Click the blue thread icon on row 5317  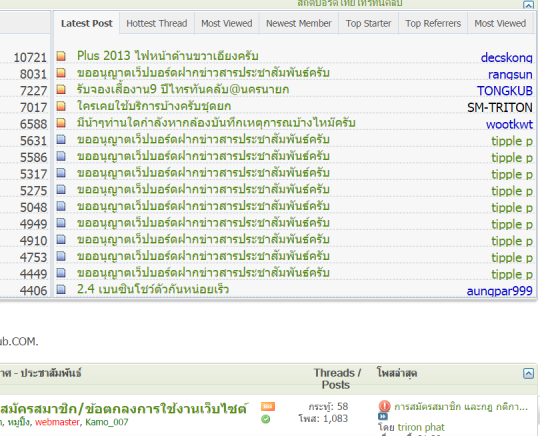tap(61, 173)
